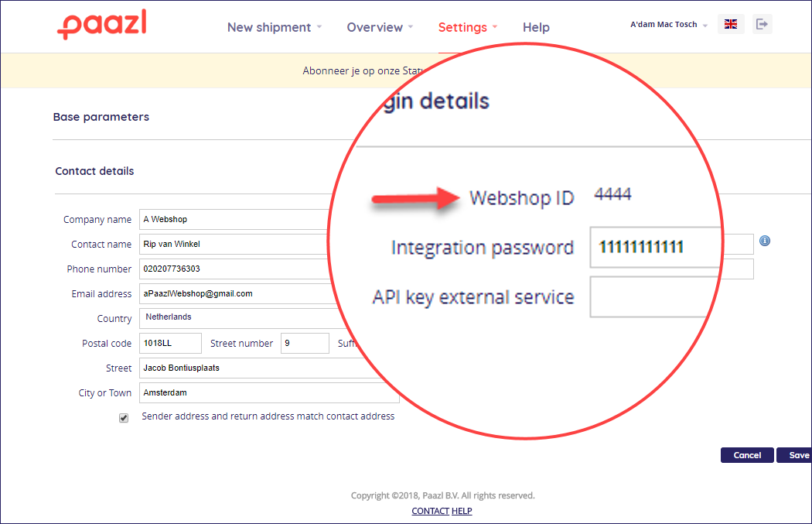812x524 pixels.
Task: Click the Postal code field
Action: (170, 343)
